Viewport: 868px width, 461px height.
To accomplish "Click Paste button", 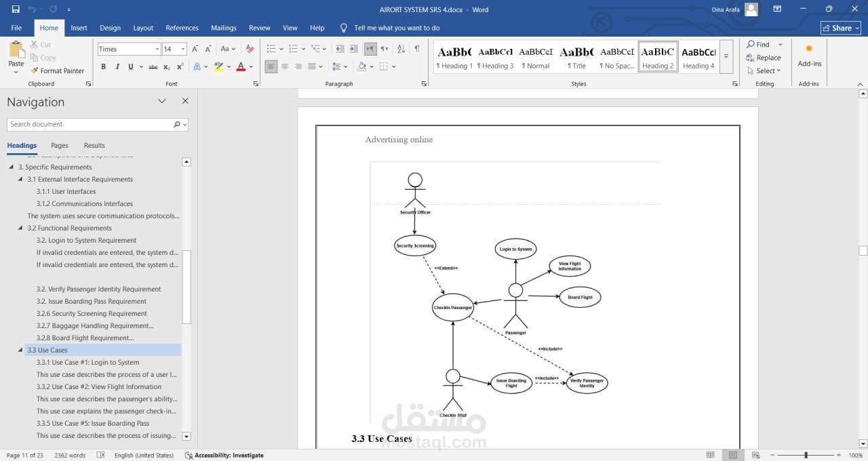I will coord(16,56).
